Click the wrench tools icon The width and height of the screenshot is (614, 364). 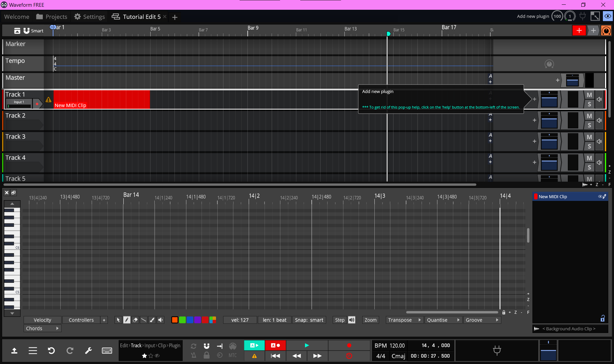coord(88,351)
